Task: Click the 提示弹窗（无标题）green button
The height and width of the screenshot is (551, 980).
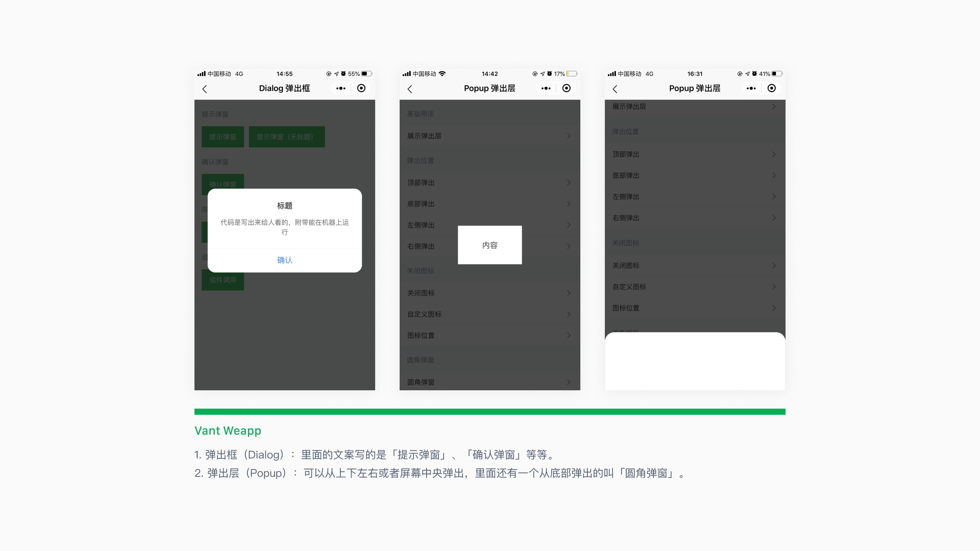Action: point(286,137)
